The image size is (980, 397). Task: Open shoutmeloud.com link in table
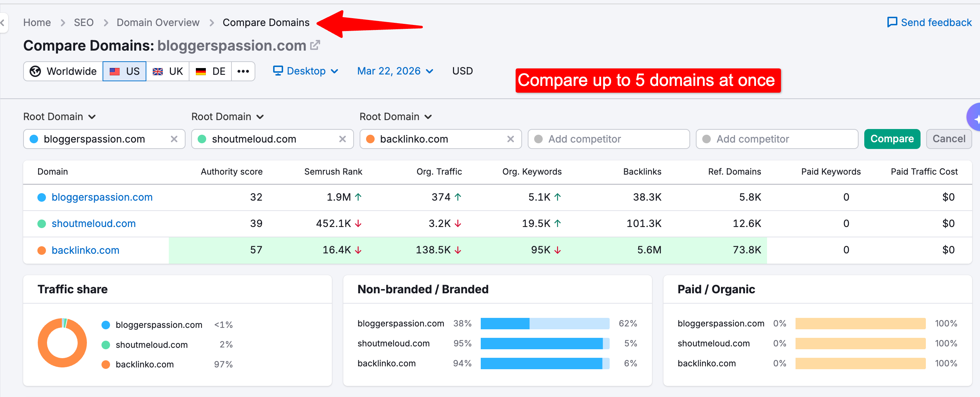click(94, 223)
